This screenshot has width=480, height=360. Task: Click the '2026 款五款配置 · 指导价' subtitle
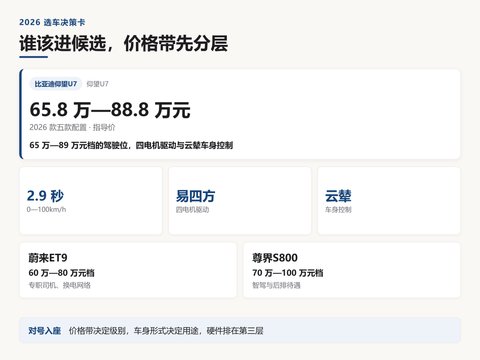[x=72, y=127]
